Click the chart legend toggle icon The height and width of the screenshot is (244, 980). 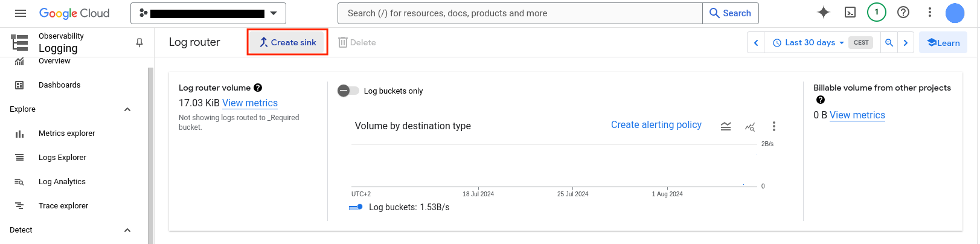[x=726, y=126]
